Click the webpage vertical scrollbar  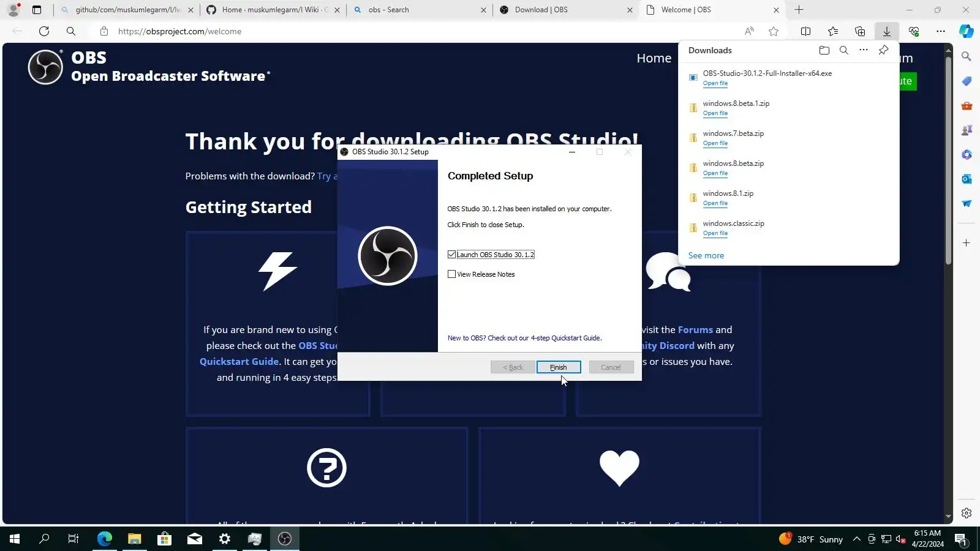click(948, 160)
